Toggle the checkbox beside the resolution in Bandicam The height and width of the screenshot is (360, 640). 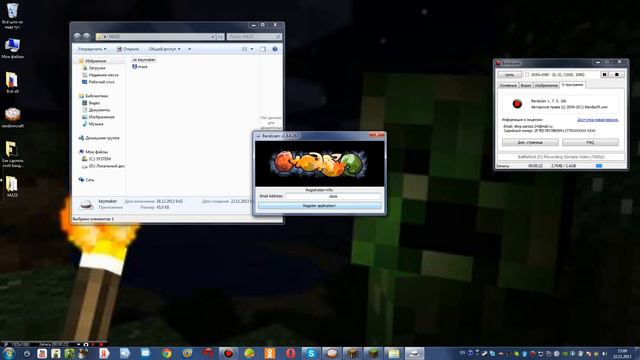pyautogui.click(x=527, y=75)
